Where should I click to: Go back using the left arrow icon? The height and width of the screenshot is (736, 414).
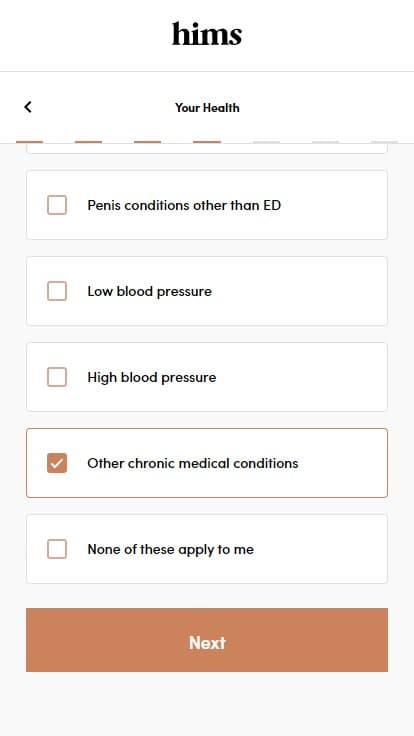pyautogui.click(x=28, y=107)
